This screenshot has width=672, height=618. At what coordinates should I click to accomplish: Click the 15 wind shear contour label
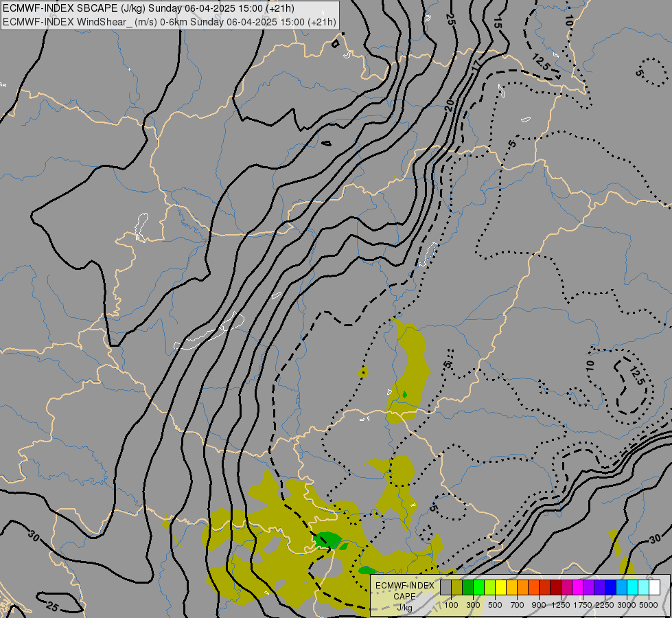coord(497,23)
